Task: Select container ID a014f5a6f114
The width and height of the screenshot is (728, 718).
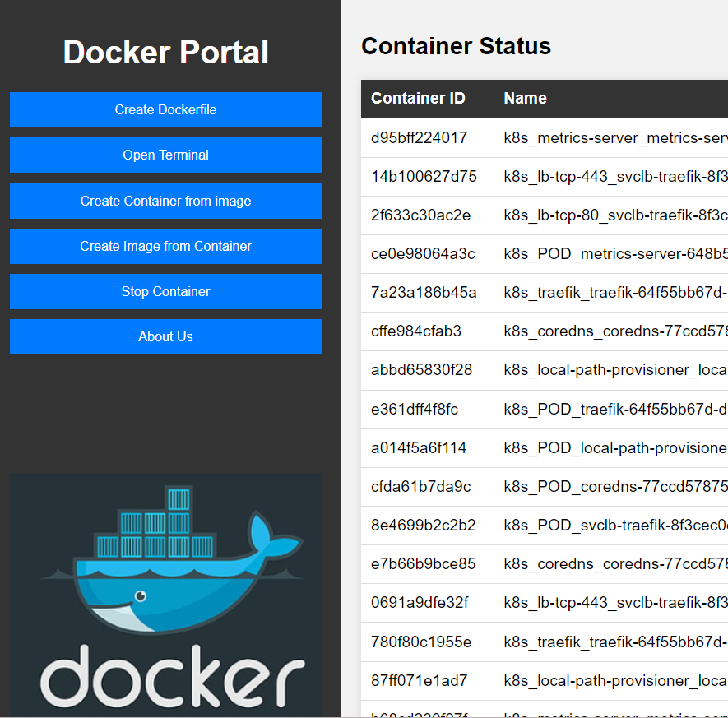Action: click(419, 448)
